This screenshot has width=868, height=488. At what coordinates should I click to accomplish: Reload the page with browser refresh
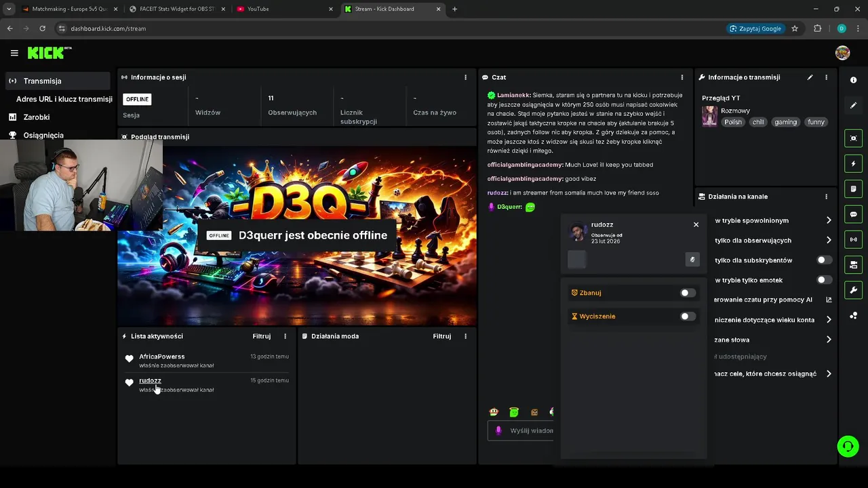[42, 28]
